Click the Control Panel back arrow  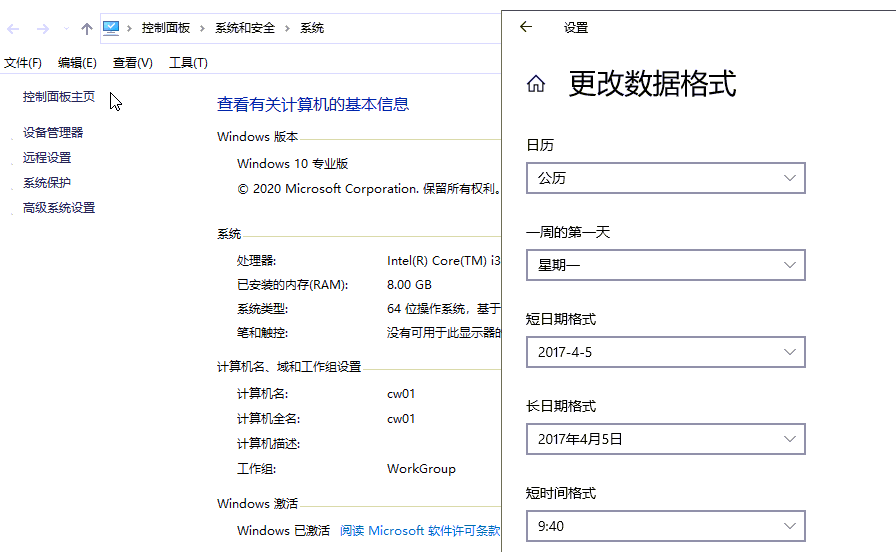pyautogui.click(x=13, y=29)
